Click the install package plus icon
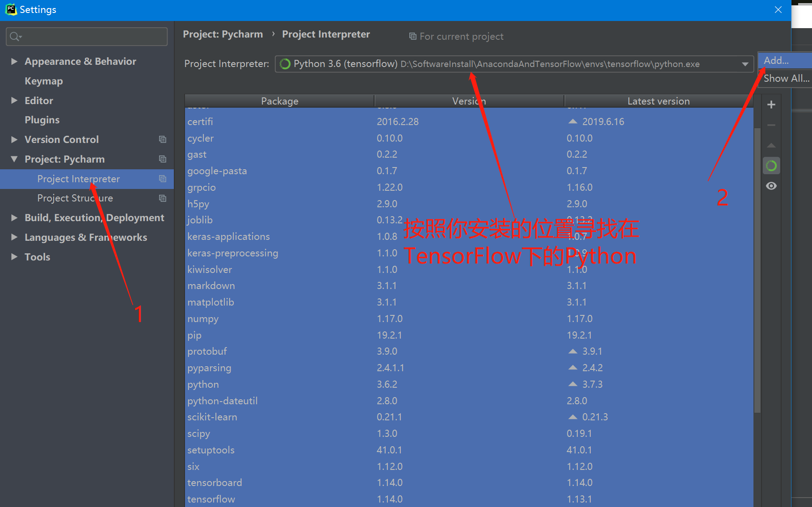This screenshot has height=507, width=812. [771, 105]
